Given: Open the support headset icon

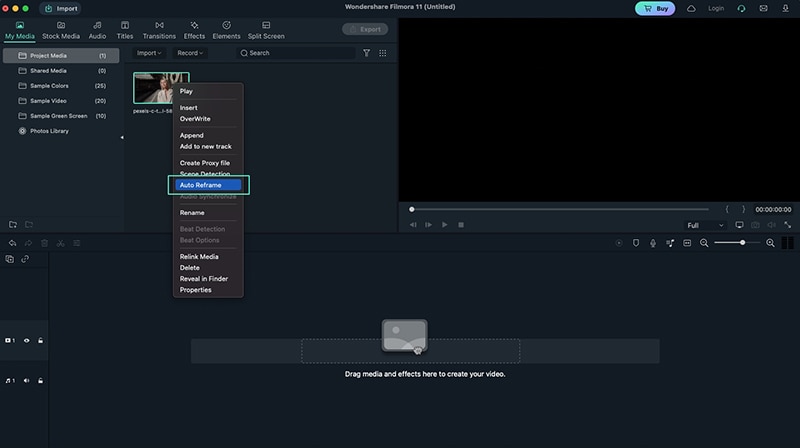Looking at the screenshot, I should (741, 8).
